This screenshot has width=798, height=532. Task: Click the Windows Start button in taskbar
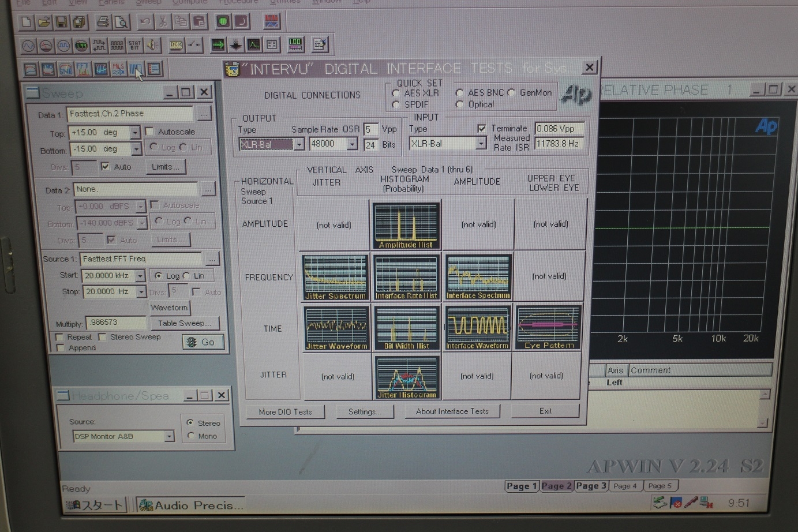coord(94,505)
